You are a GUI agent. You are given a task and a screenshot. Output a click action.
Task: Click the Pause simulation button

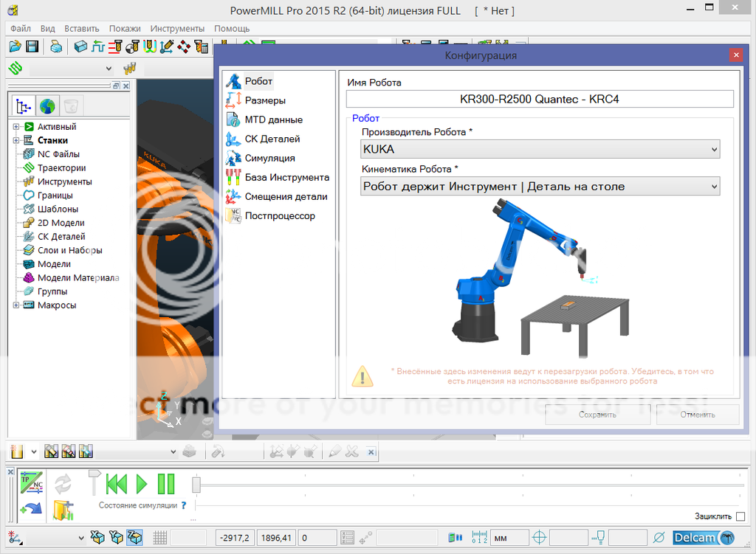coord(166,484)
